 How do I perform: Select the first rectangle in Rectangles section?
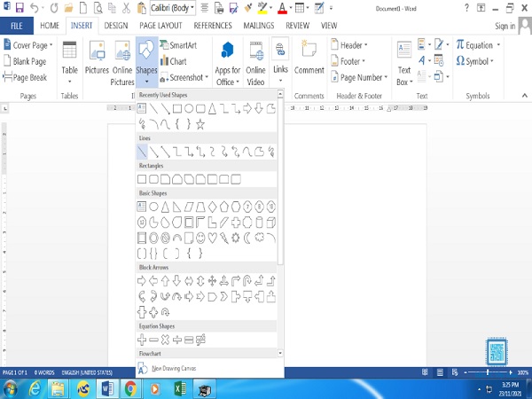tap(142, 180)
